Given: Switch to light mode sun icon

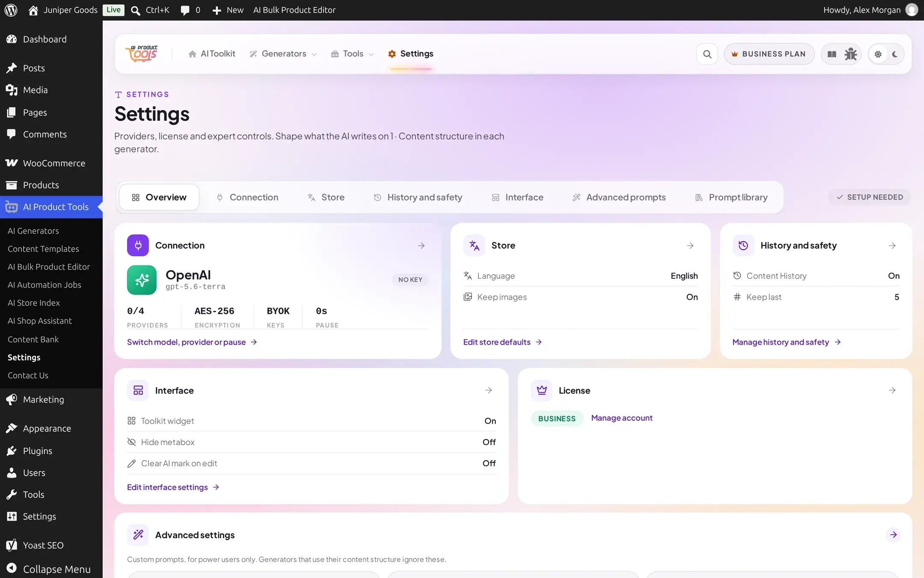Looking at the screenshot, I should tap(878, 54).
